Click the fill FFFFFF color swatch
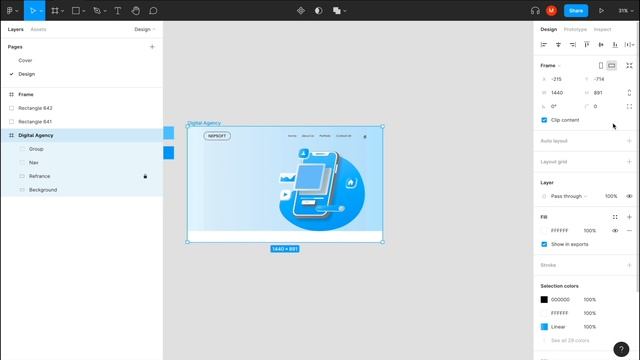Screen dimensions: 640x360 (544, 231)
